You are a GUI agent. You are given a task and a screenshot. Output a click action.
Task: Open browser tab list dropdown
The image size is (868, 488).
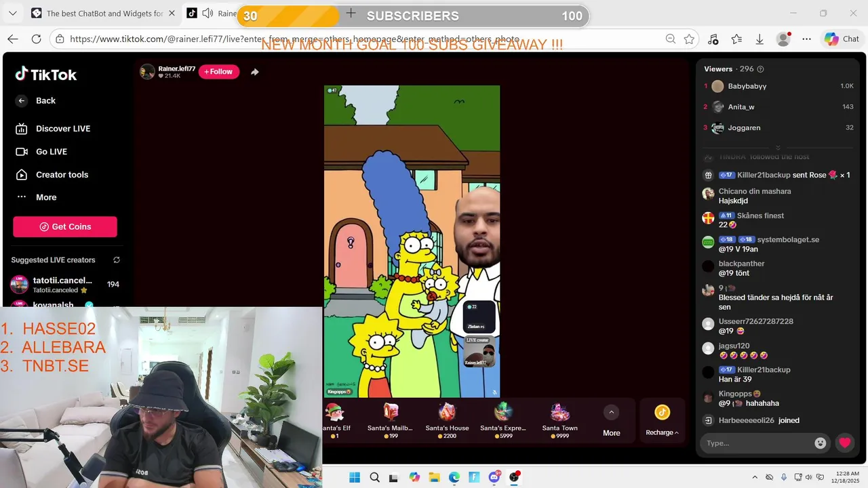pos(12,14)
